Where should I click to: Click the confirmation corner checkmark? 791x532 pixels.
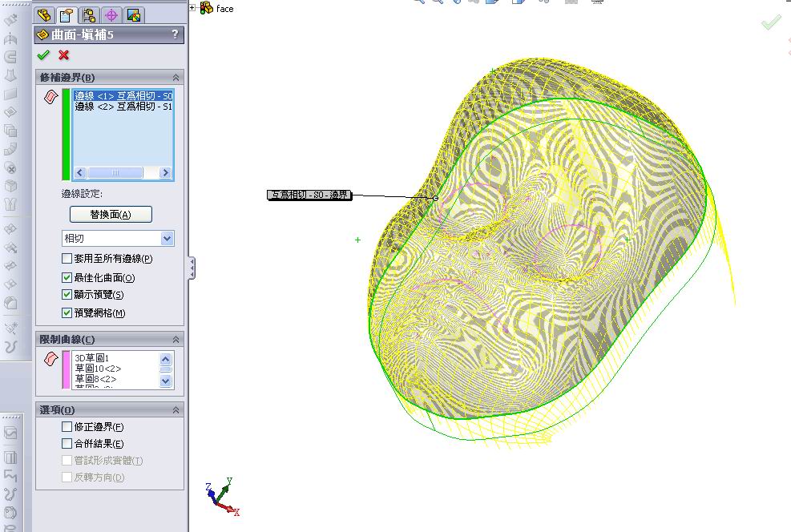(771, 22)
